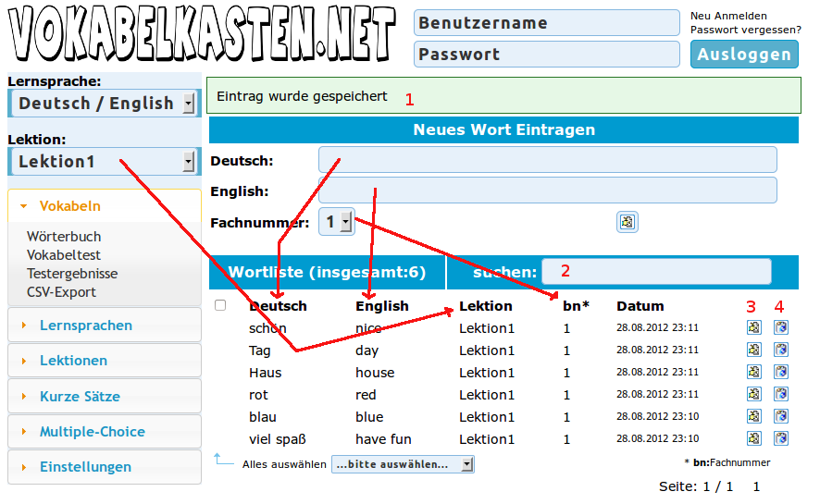Open the Fachnummer dropdown
Image resolution: width=820 pixels, height=504 pixels.
point(336,222)
